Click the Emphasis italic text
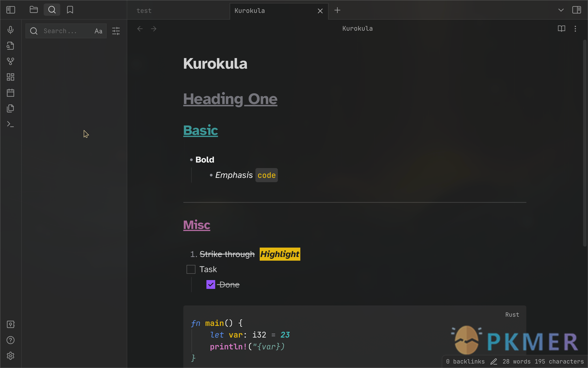 (234, 175)
